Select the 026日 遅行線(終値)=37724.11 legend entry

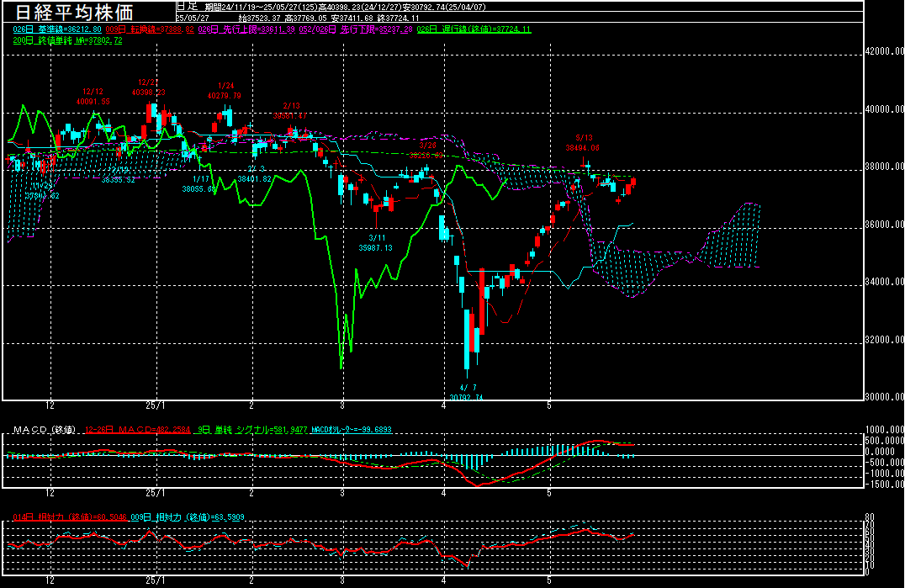(474, 29)
